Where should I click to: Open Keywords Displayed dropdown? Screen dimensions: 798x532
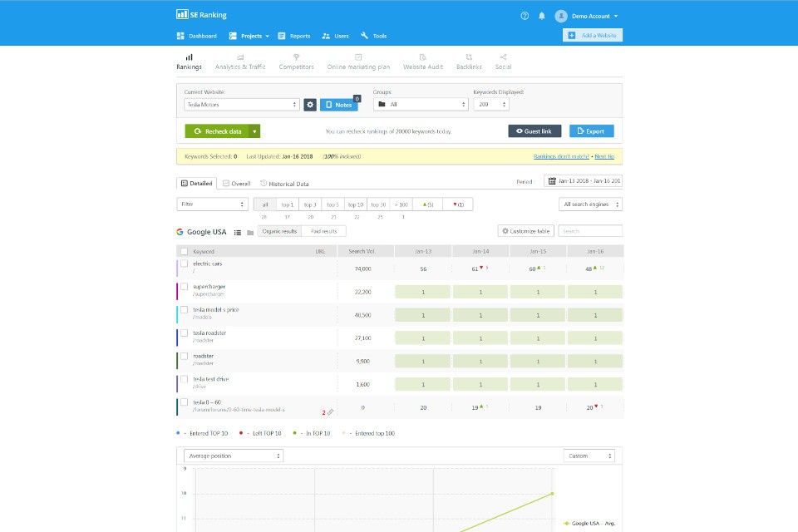491,105
